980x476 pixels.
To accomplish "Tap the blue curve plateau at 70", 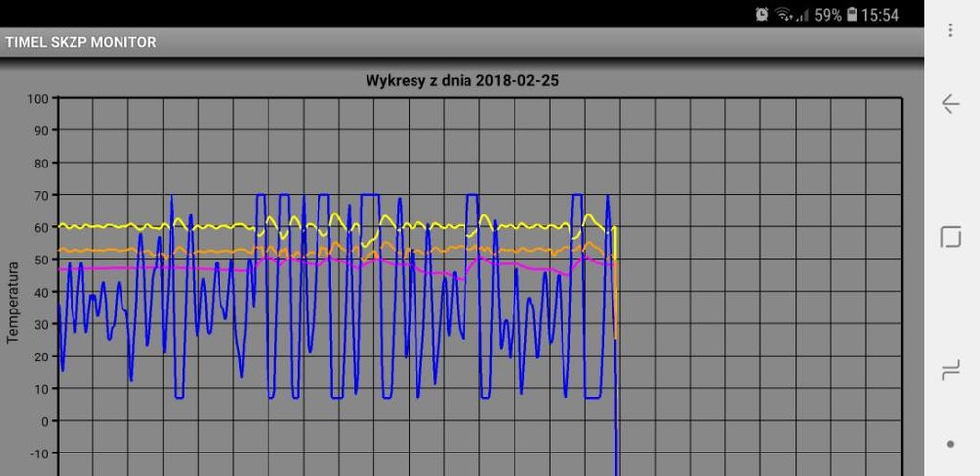I will coord(372,195).
